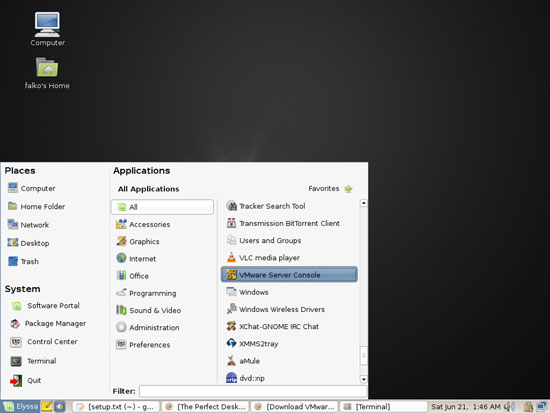Select the Preferences category icon

[x=121, y=344]
